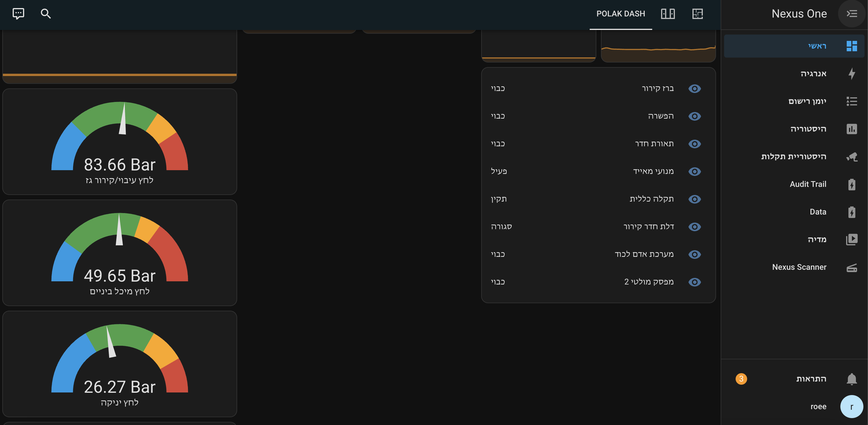Image resolution: width=868 pixels, height=425 pixels.
Task: Collapse the Nexus One sidebar
Action: (852, 14)
